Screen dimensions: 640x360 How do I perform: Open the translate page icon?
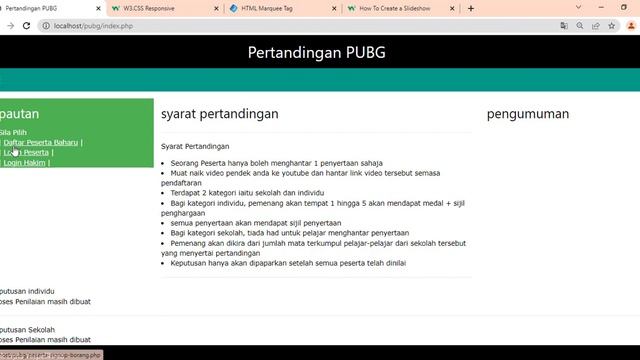point(564,26)
